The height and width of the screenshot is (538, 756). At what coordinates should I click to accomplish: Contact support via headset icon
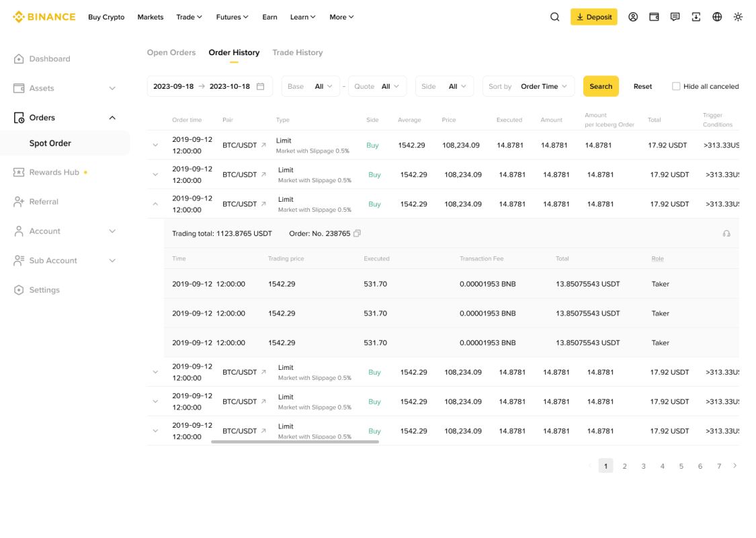click(x=726, y=233)
